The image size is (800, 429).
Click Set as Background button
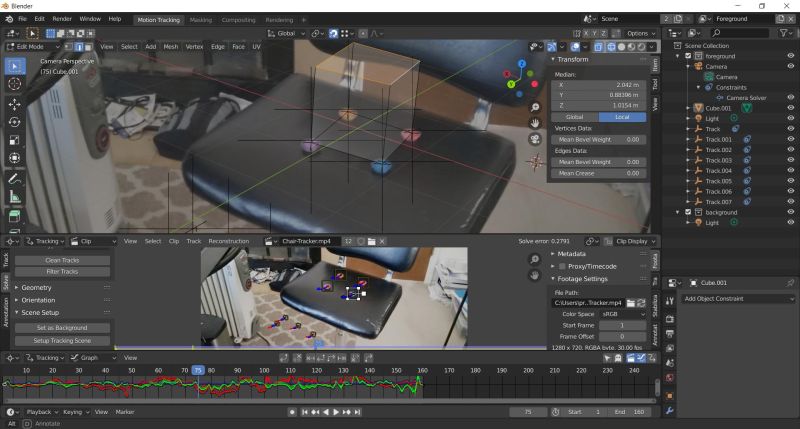62,328
